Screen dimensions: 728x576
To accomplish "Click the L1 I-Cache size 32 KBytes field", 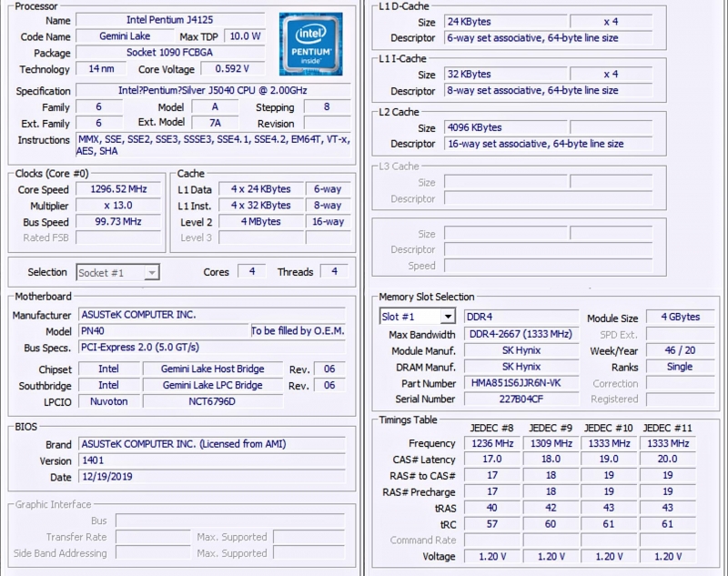I will pyautogui.click(x=506, y=74).
